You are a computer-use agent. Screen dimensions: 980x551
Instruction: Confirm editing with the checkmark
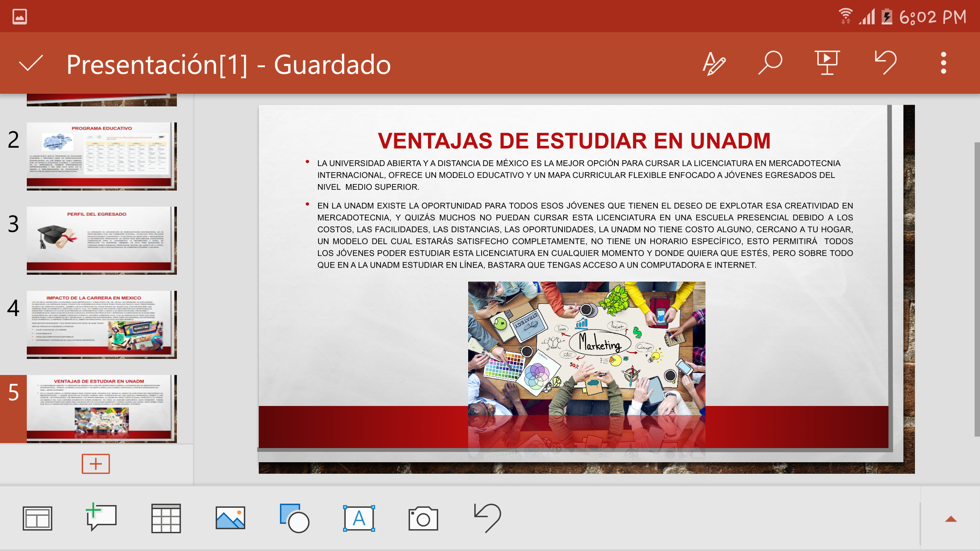(31, 63)
